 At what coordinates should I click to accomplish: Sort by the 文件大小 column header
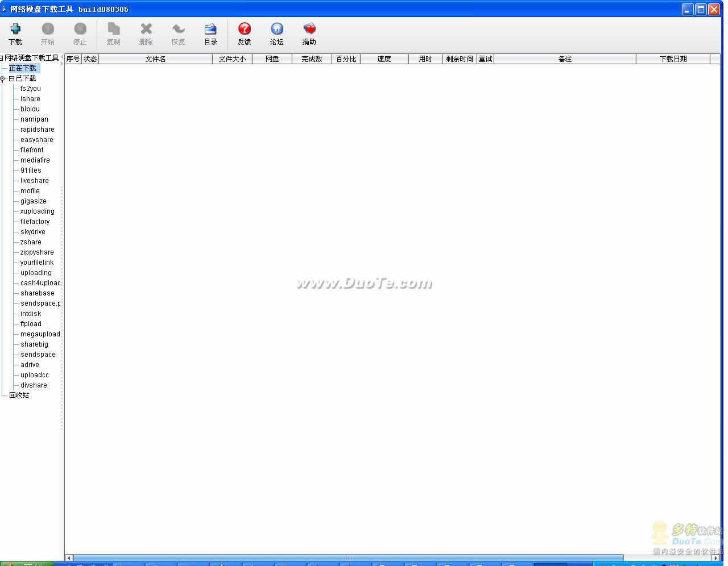click(233, 59)
